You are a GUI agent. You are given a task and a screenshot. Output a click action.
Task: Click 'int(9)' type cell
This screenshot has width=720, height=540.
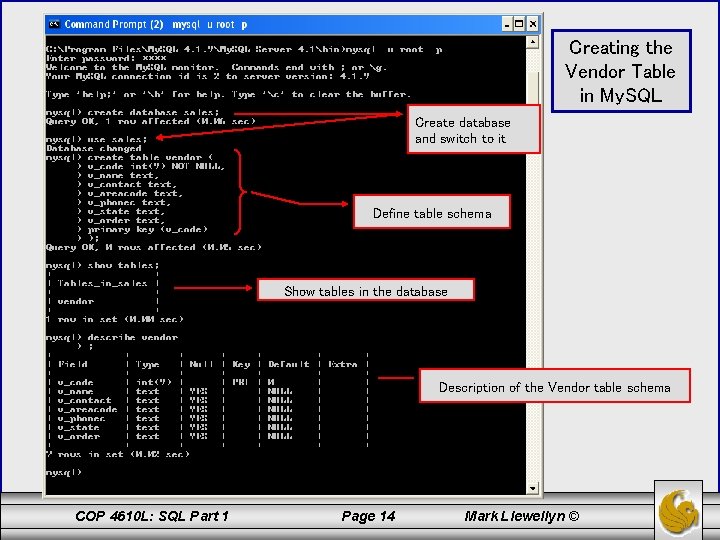coord(154,382)
